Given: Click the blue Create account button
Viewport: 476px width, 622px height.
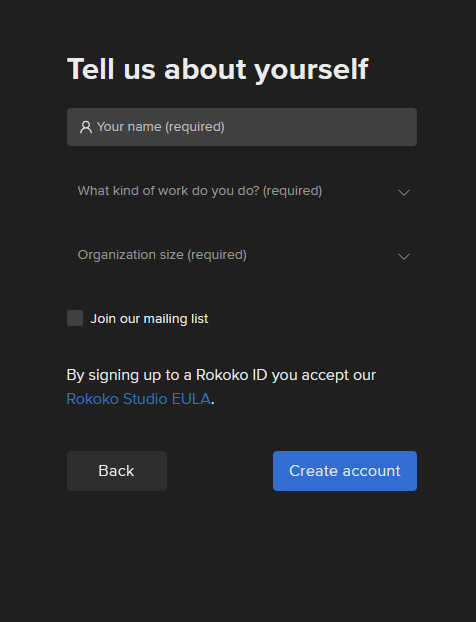Looking at the screenshot, I should pyautogui.click(x=345, y=471).
